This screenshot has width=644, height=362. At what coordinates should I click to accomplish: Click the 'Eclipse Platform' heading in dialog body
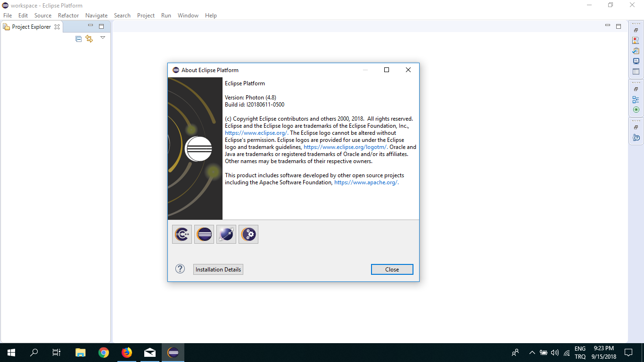coord(245,83)
